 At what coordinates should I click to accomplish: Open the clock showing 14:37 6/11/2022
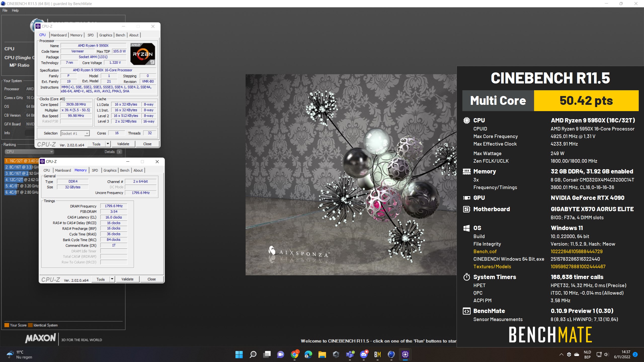[622, 354]
